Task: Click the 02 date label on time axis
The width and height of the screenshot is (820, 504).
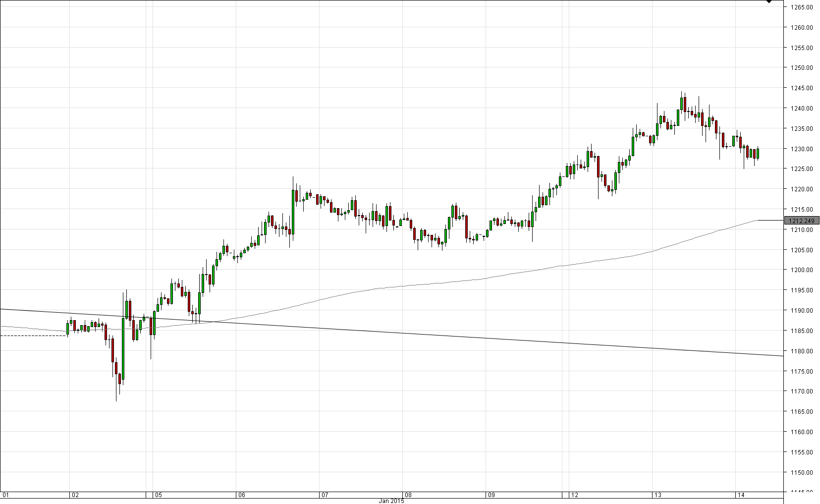Action: tap(75, 495)
